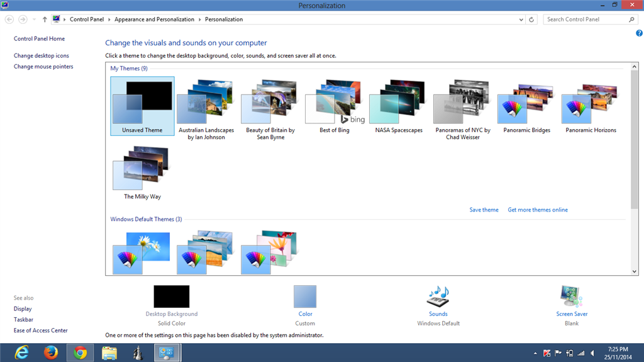Open Ease of Access Center link
Screen dimensions: 644x362
click(40, 331)
